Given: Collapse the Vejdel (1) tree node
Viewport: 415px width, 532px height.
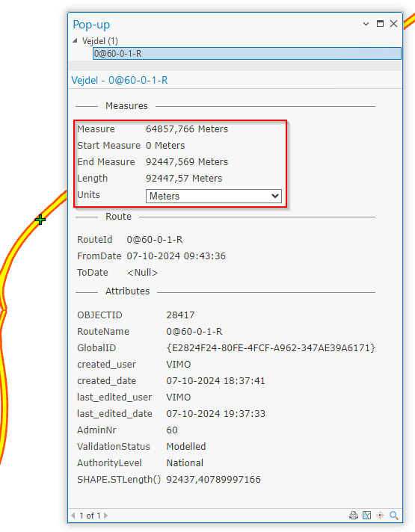Looking at the screenshot, I should coord(75,40).
